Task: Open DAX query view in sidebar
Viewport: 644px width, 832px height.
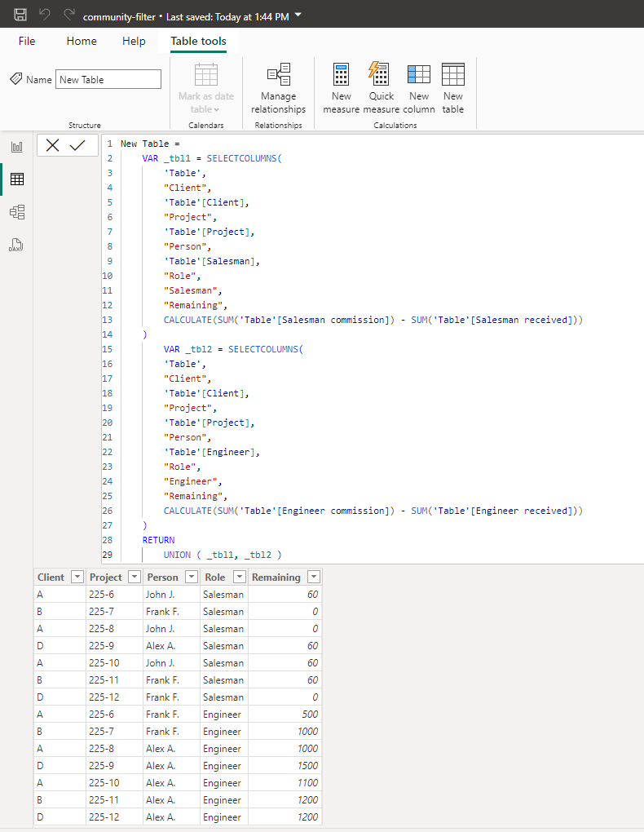Action: (17, 245)
